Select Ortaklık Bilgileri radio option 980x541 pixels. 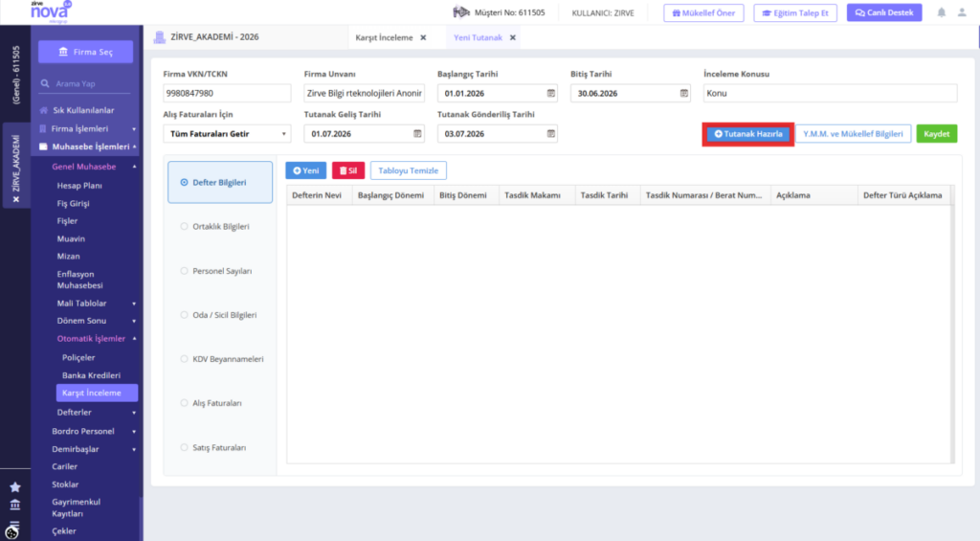click(x=184, y=226)
